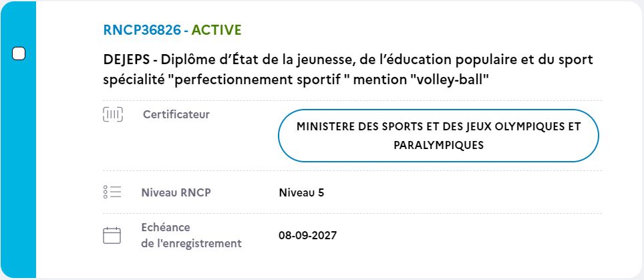
Task: Click the Niveau RNCP list icon
Action: (x=112, y=192)
